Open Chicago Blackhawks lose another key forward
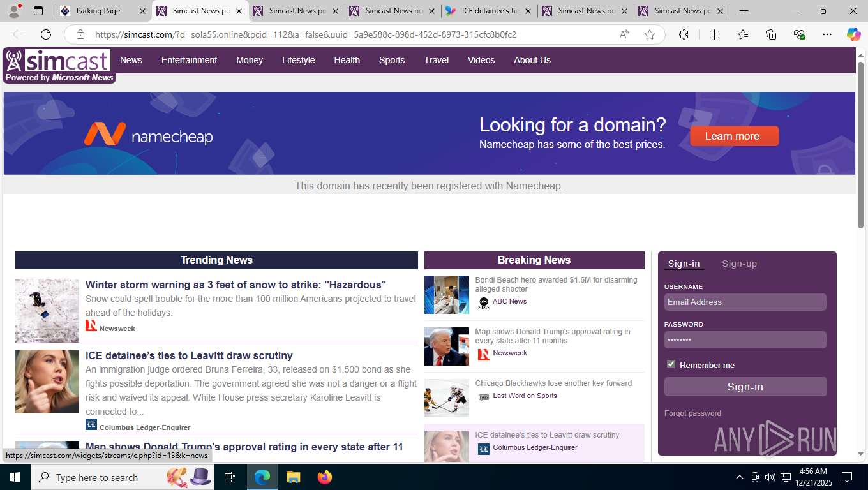The image size is (868, 490). [x=553, y=383]
